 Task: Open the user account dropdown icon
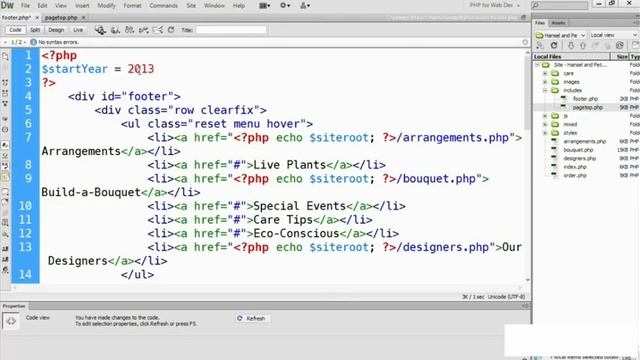tap(305, 6)
